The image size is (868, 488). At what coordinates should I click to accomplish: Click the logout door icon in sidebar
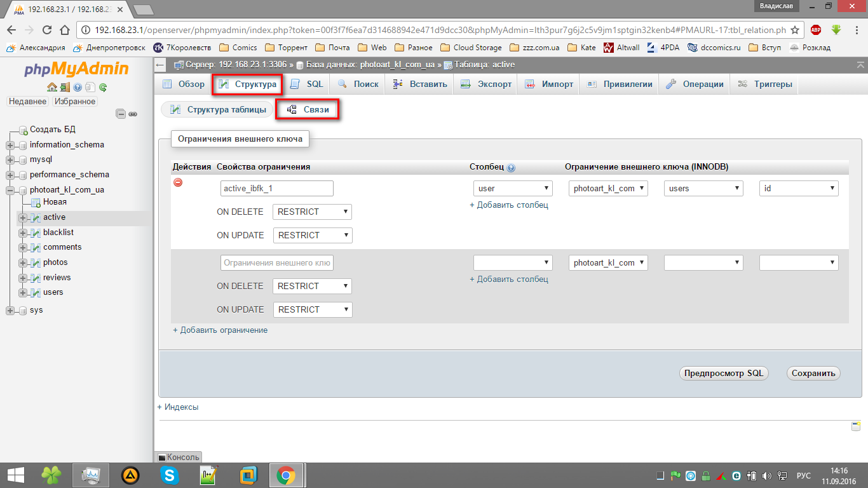(65, 88)
